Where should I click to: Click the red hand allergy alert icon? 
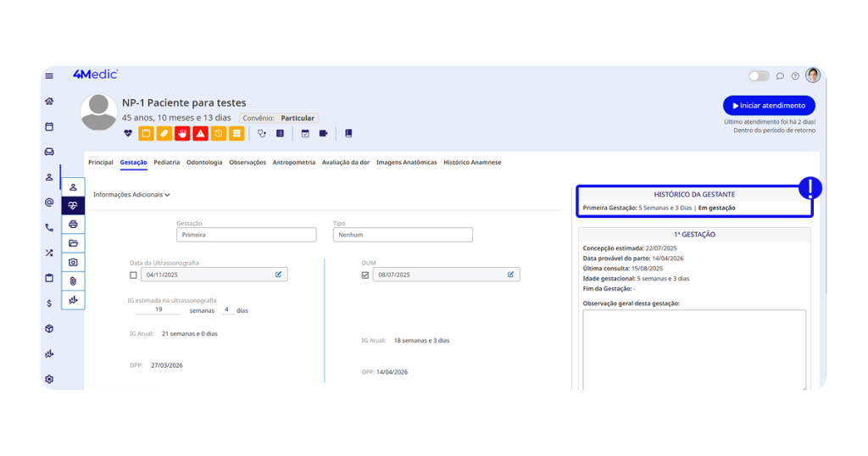coord(182,133)
